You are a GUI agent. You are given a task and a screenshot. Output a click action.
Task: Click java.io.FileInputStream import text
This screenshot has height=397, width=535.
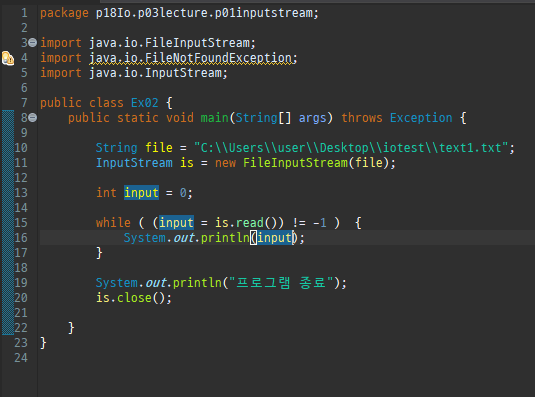(x=170, y=43)
